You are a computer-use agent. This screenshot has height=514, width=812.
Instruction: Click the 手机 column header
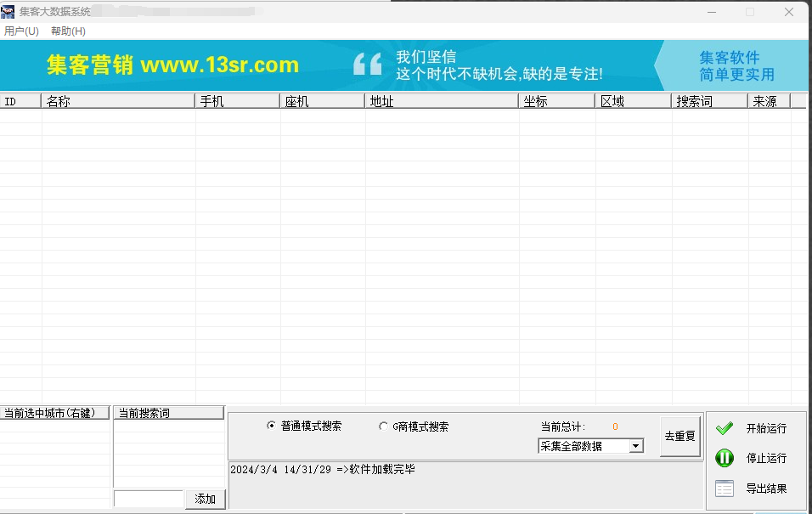[237, 101]
